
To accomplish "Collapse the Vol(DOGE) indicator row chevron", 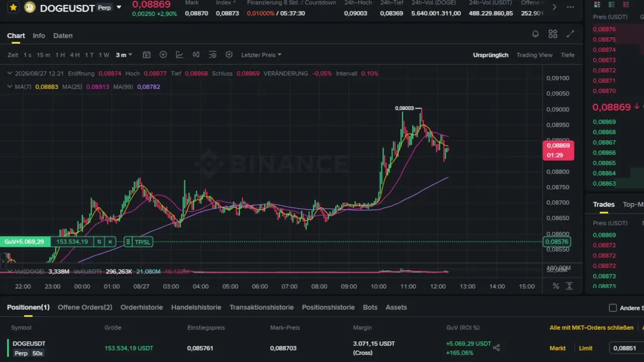I will click(10, 271).
